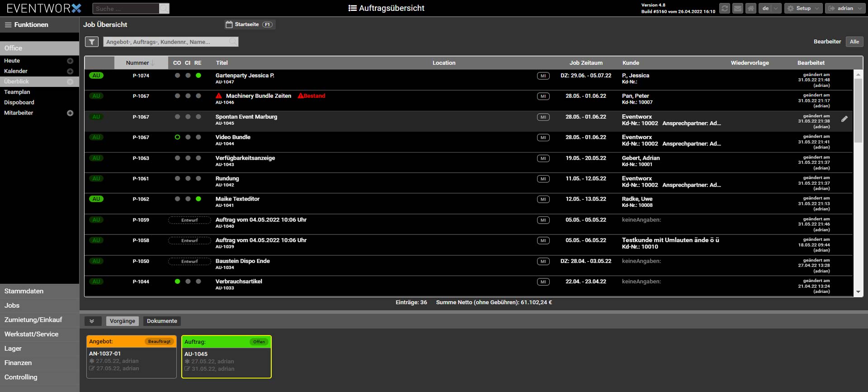Click the Beauftragt status badge
The image size is (868, 392).
159,341
